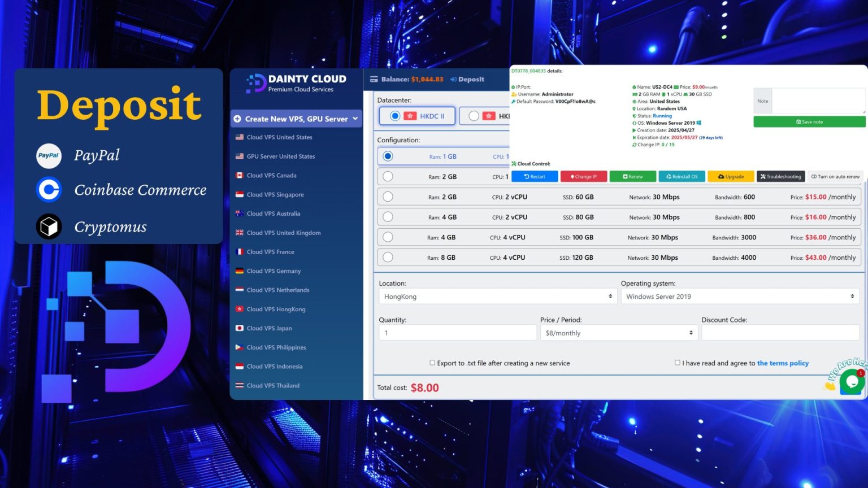
Task: Select the 8 GB RAM plan radio
Action: [388, 256]
